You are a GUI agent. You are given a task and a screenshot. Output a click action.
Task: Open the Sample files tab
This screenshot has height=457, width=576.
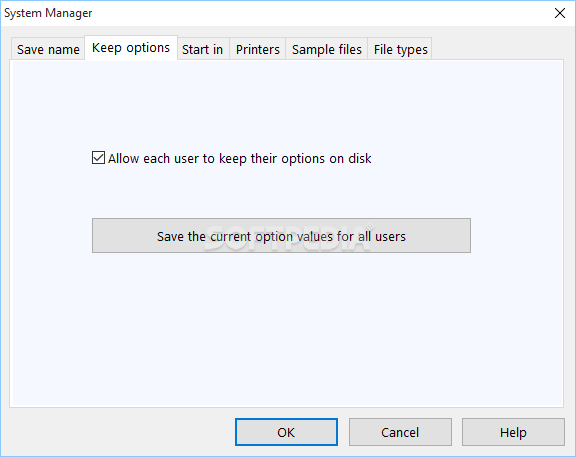tap(327, 49)
